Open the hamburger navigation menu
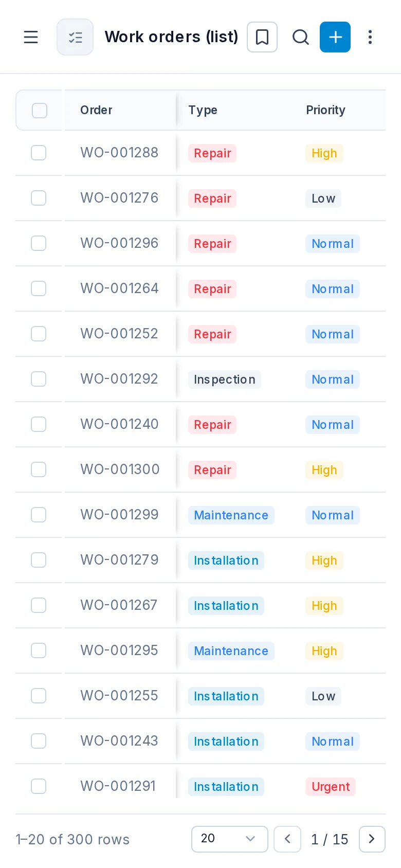The image size is (401, 868). pyautogui.click(x=31, y=37)
